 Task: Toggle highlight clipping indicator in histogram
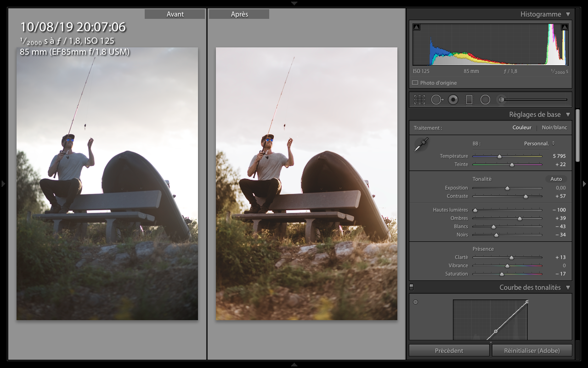pyautogui.click(x=565, y=27)
